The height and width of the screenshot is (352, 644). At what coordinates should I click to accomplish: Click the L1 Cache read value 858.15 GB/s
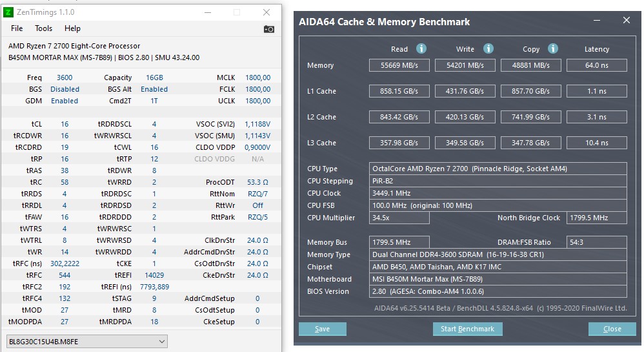click(x=399, y=91)
